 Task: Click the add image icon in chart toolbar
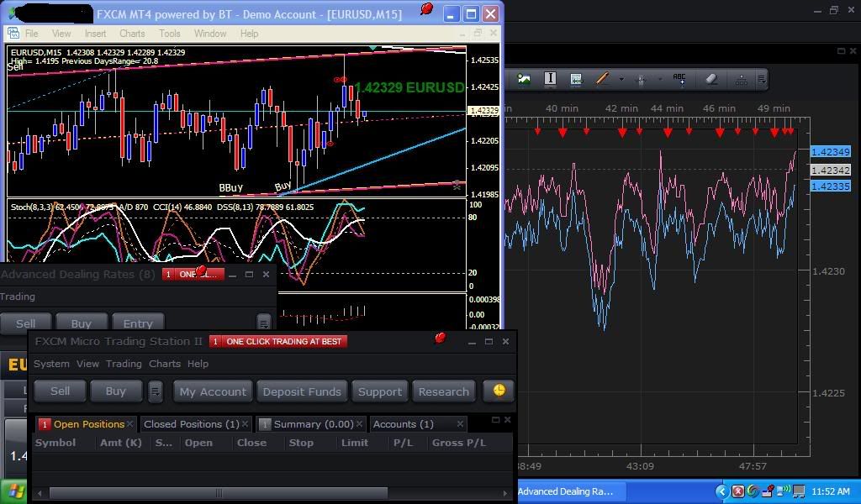tap(524, 79)
